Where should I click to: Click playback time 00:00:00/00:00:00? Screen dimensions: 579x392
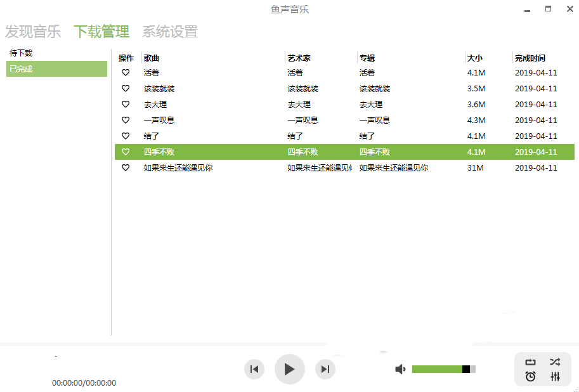click(x=84, y=382)
